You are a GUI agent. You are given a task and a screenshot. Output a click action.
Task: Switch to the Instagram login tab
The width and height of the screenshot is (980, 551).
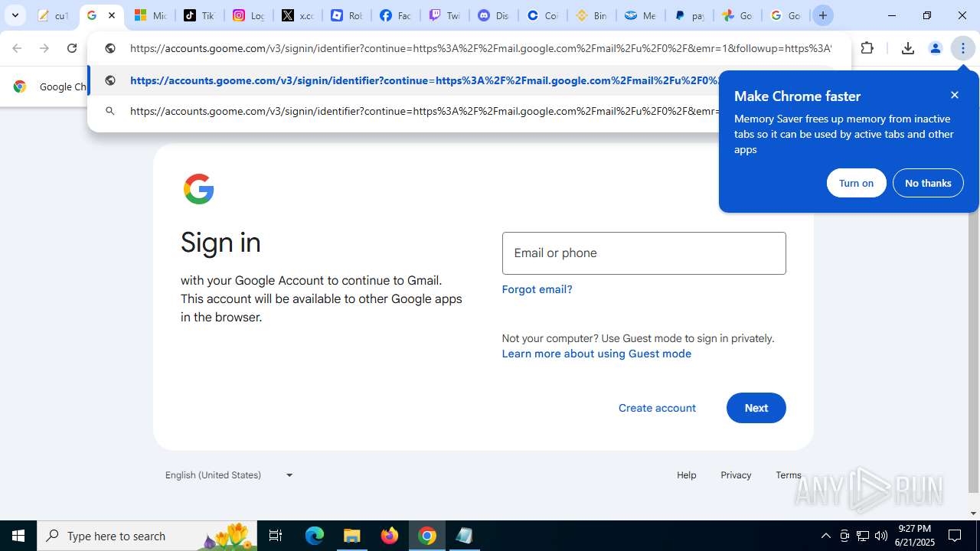pyautogui.click(x=248, y=15)
